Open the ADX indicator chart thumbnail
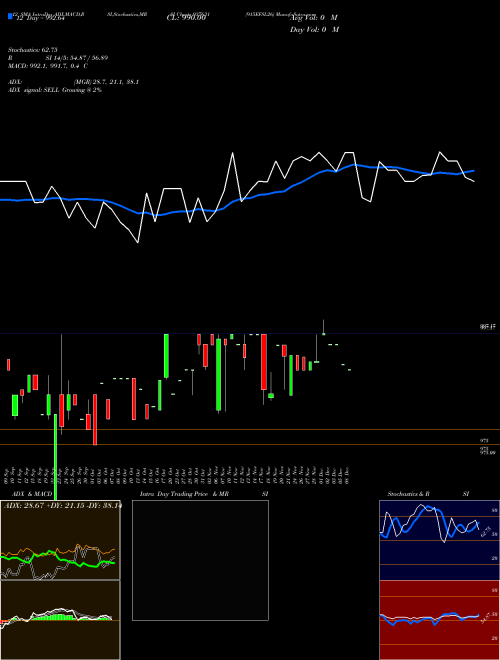The width and height of the screenshot is (500, 660). 60,540
